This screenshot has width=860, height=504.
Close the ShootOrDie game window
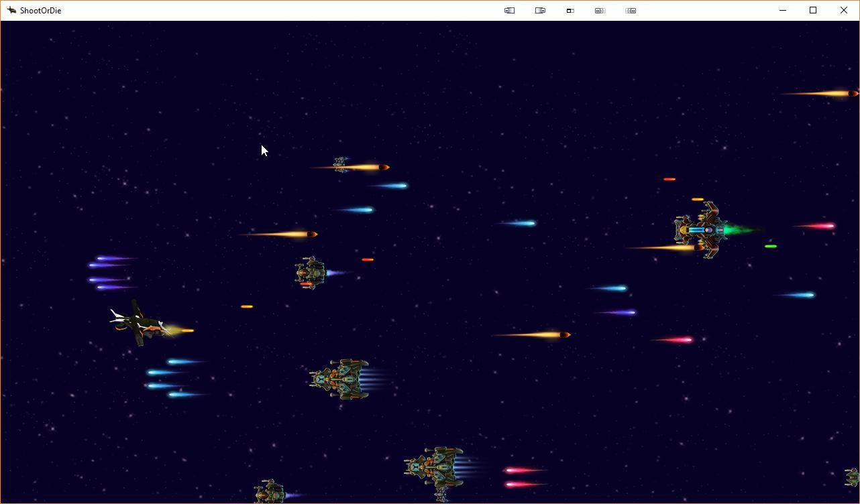[844, 10]
